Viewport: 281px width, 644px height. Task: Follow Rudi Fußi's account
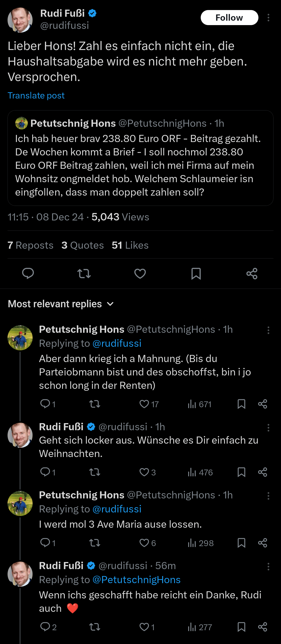point(229,18)
